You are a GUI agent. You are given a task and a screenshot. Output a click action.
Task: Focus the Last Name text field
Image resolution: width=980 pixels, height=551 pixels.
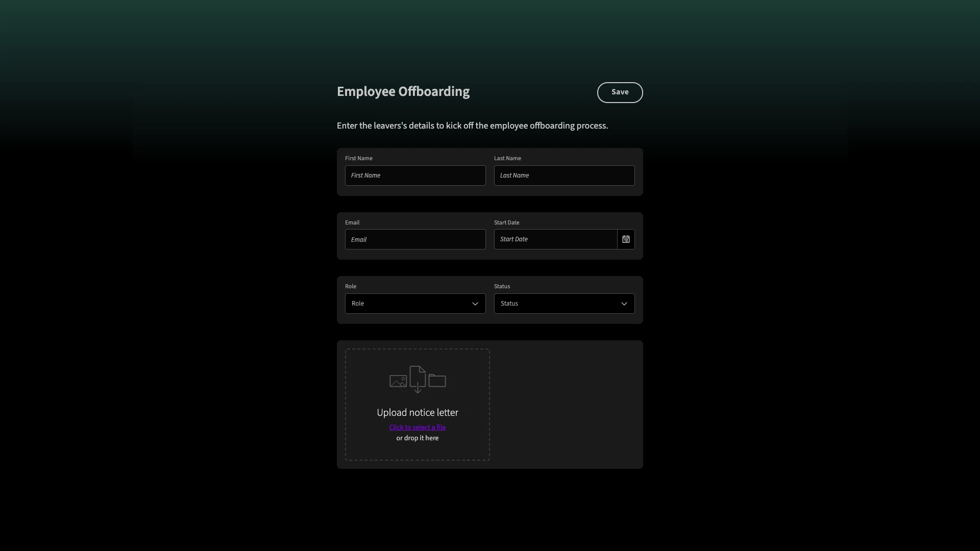pos(564,176)
